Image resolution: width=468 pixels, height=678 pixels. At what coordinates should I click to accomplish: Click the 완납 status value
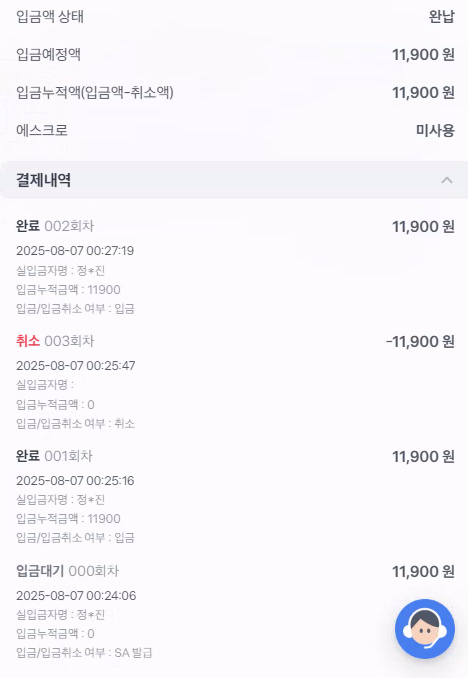pos(442,17)
